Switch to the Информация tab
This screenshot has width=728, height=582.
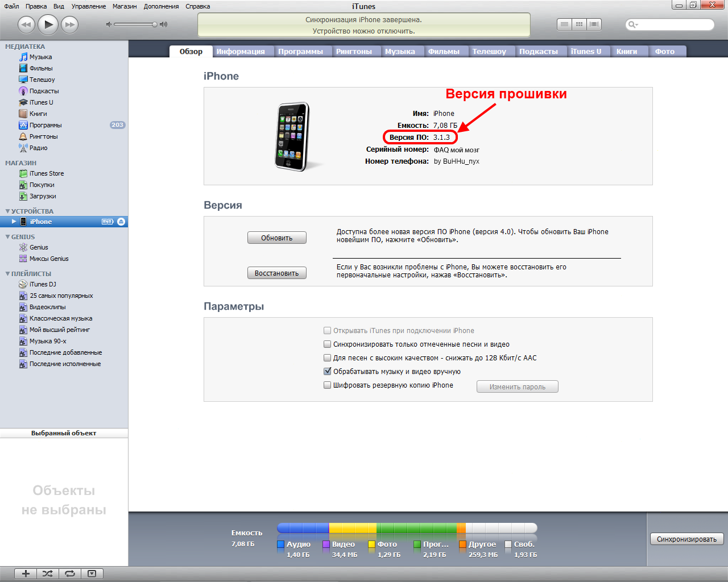(x=241, y=51)
